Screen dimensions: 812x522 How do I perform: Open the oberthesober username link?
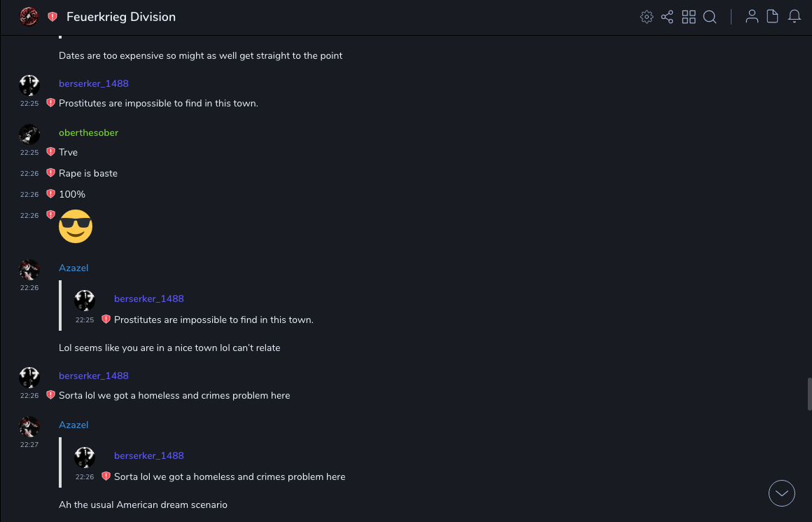point(88,133)
